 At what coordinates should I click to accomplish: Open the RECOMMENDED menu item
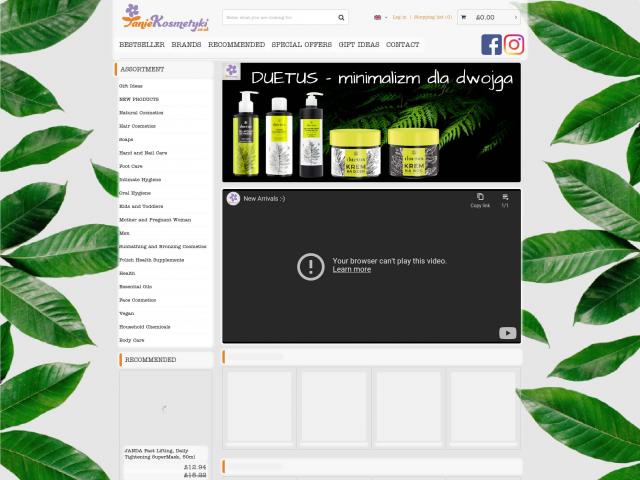[236, 44]
